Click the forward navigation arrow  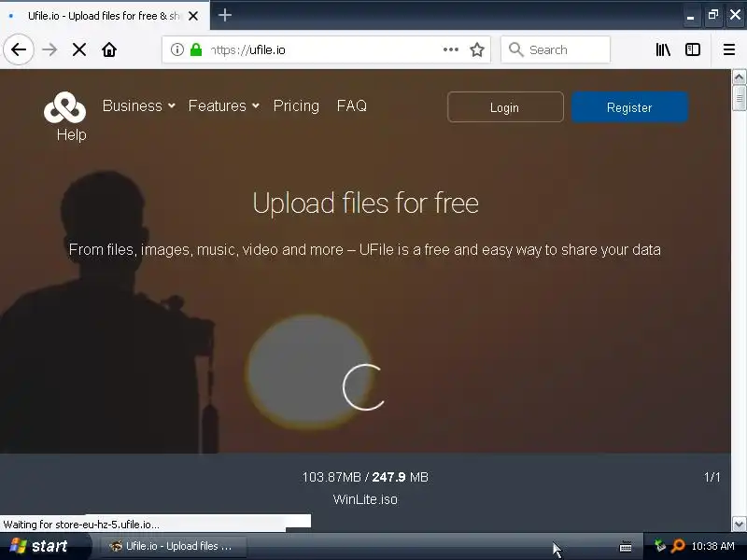tap(49, 49)
